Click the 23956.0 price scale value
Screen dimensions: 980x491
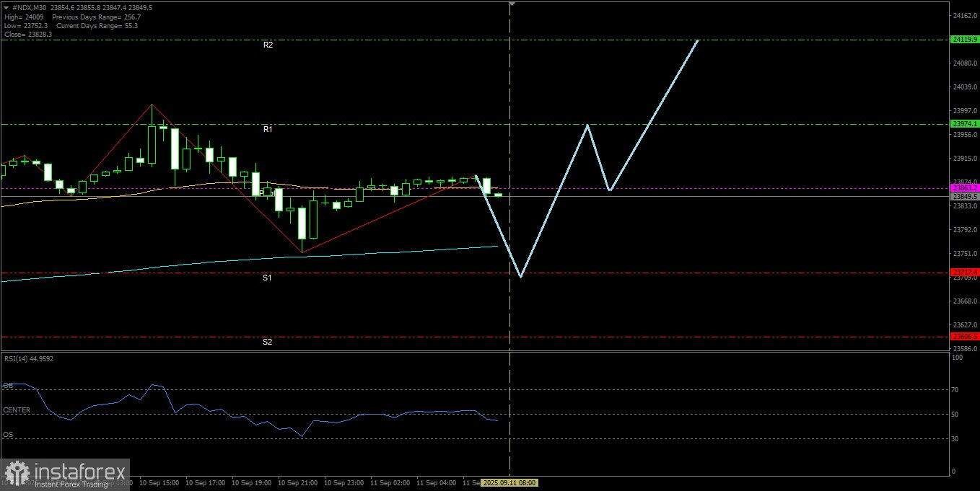pos(965,135)
